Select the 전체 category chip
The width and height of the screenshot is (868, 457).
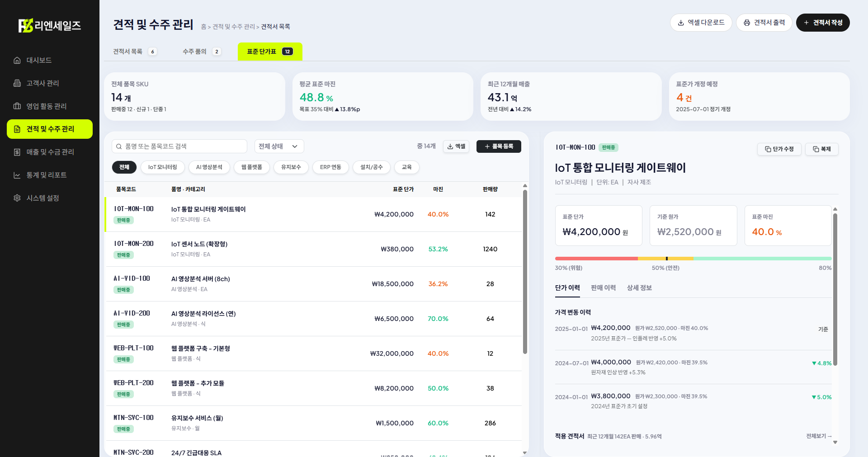[124, 167]
